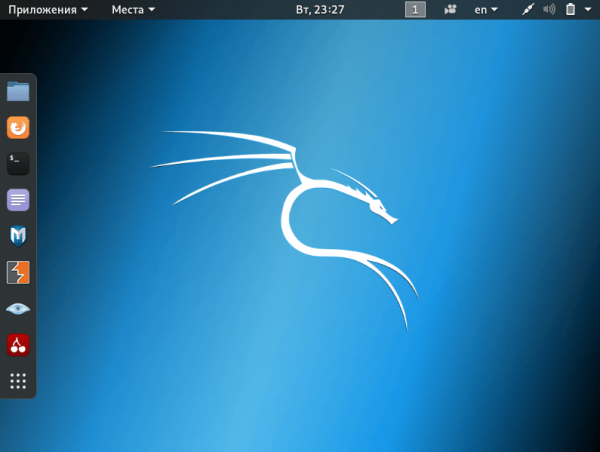
Task: Expand the system menu arrow
Action: [588, 10]
